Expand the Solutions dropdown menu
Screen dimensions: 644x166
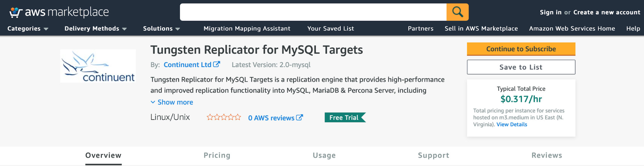click(161, 29)
